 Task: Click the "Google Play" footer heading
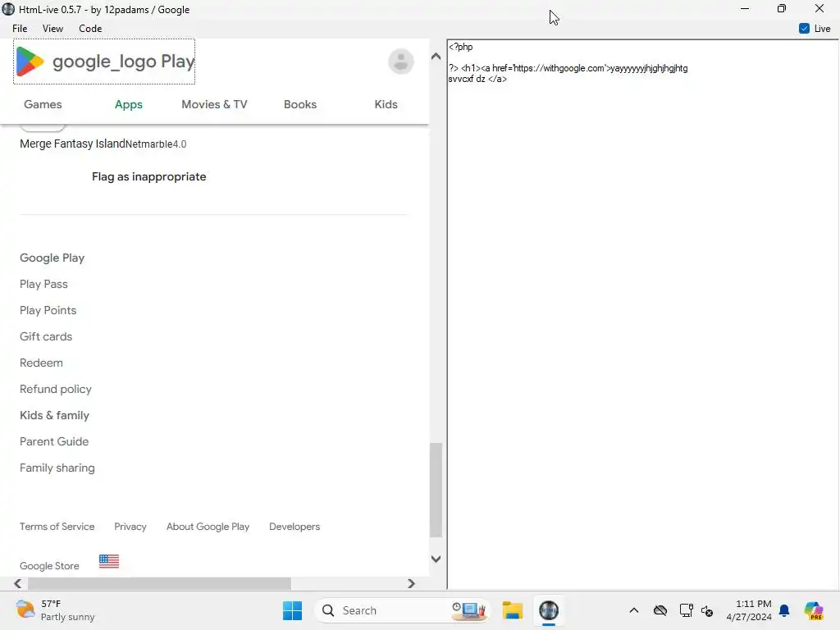pos(52,258)
